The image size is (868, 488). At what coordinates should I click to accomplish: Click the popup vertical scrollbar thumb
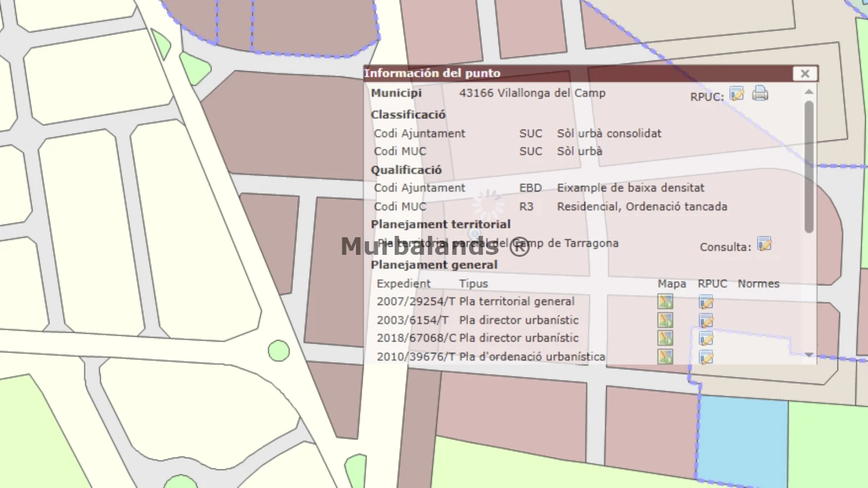click(809, 167)
